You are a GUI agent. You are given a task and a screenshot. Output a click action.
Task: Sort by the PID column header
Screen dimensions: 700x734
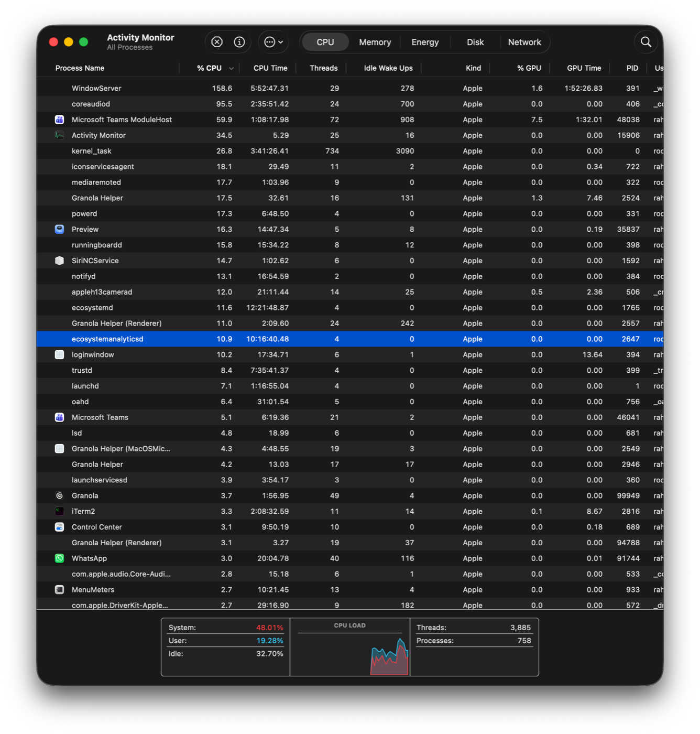(632, 68)
